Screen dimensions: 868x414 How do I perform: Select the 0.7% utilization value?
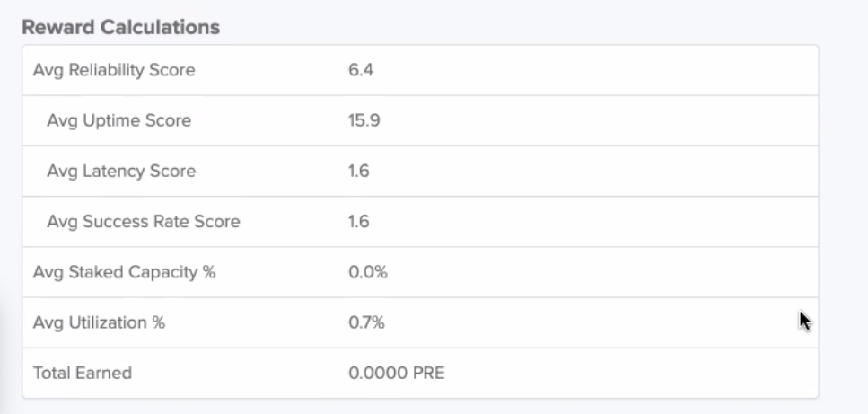(x=366, y=322)
